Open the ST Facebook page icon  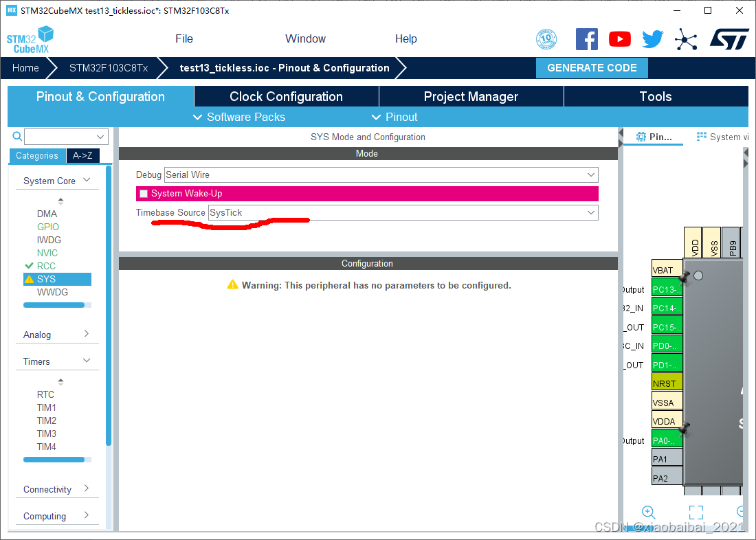pyautogui.click(x=587, y=39)
